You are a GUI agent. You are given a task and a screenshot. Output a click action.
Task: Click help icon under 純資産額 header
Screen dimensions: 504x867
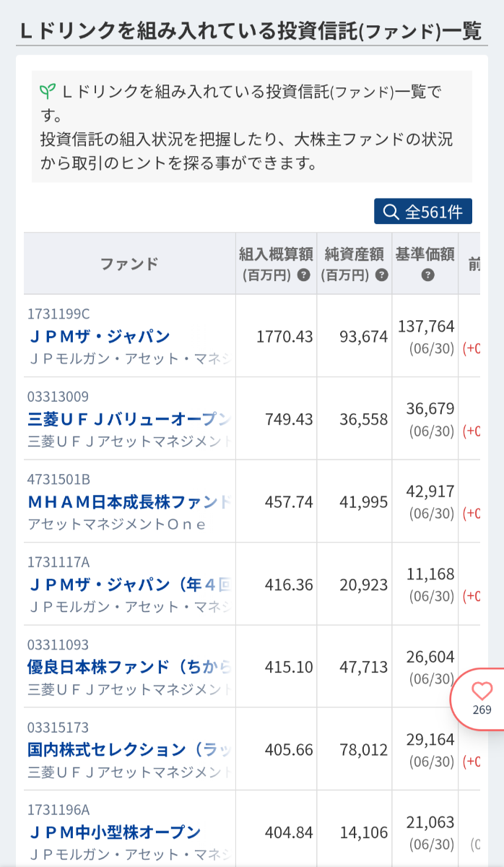coord(382,275)
